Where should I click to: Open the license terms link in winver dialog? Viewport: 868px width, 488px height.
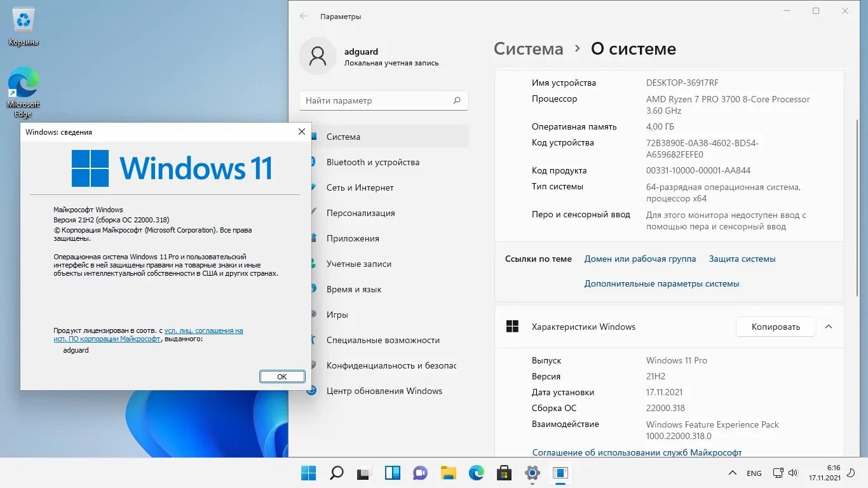tap(148, 335)
